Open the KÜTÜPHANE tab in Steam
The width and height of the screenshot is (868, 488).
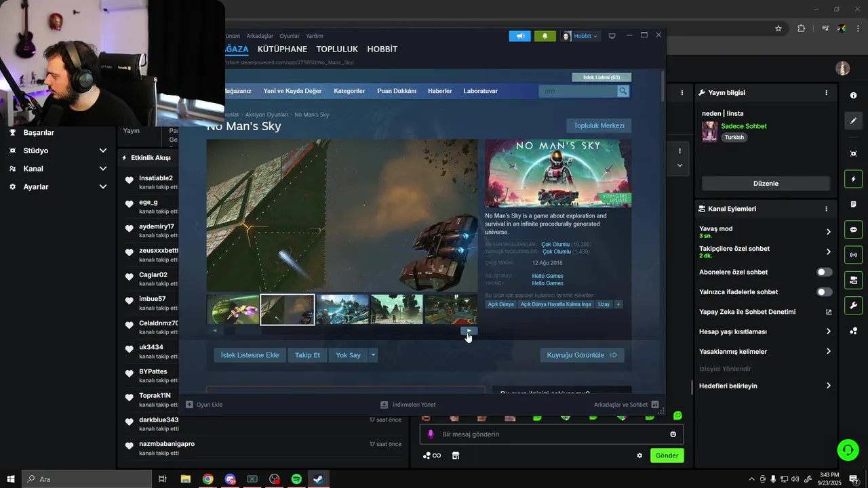(x=282, y=49)
